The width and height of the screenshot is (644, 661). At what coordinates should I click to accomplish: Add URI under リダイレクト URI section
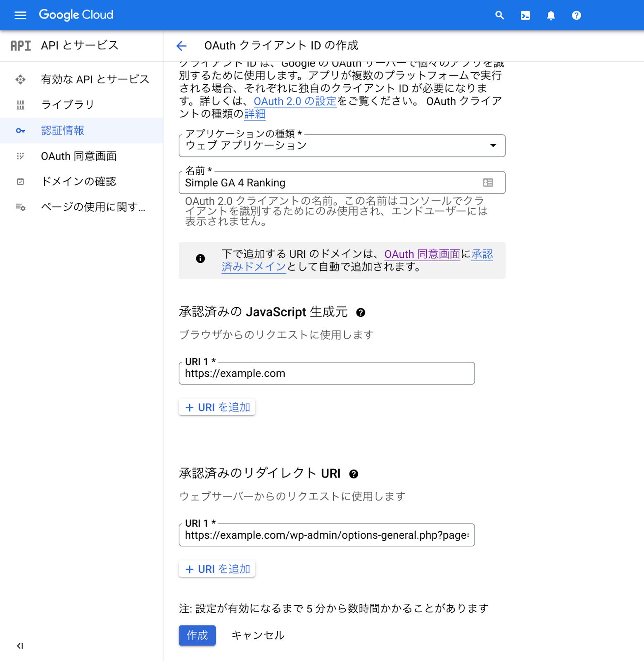217,569
